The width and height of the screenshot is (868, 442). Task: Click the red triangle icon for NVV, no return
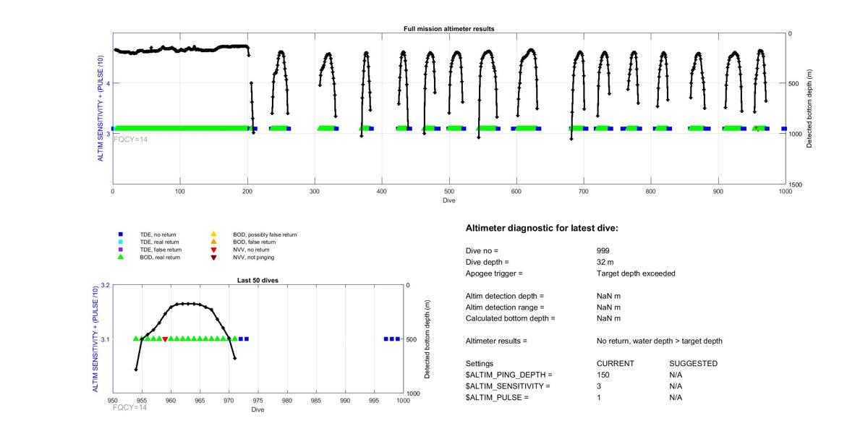point(213,250)
